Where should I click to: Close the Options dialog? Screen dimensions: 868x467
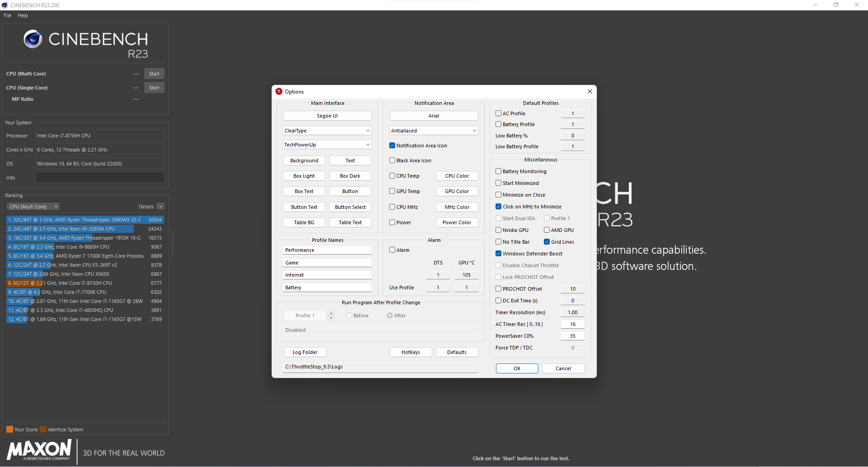(x=590, y=91)
